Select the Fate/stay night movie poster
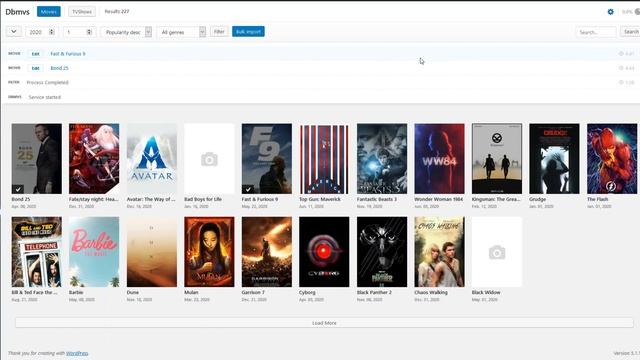This screenshot has width=640, height=360. (94, 159)
